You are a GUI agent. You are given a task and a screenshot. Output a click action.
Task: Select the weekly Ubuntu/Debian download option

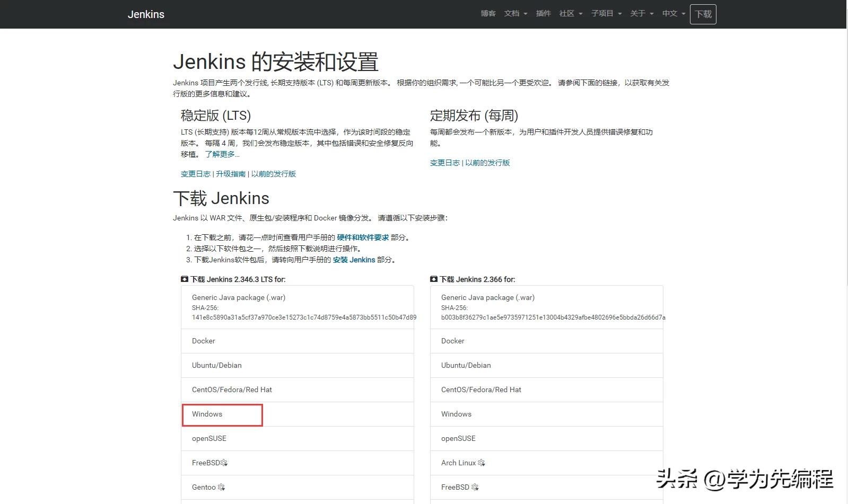click(546, 365)
